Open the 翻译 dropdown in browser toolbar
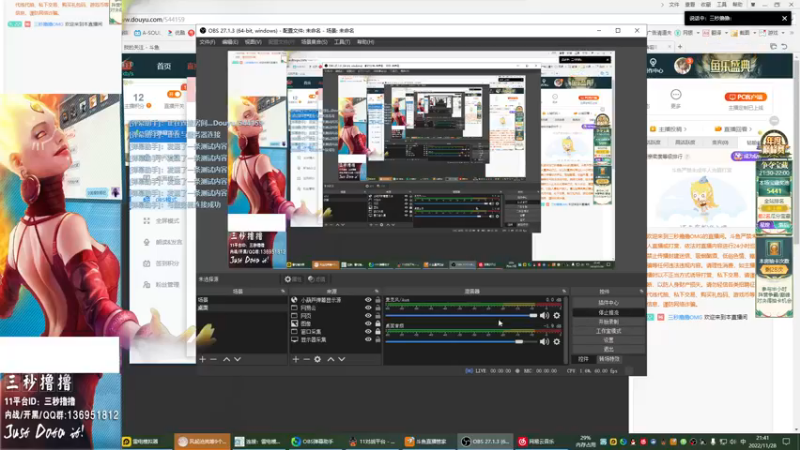The image size is (800, 450). click(x=726, y=33)
